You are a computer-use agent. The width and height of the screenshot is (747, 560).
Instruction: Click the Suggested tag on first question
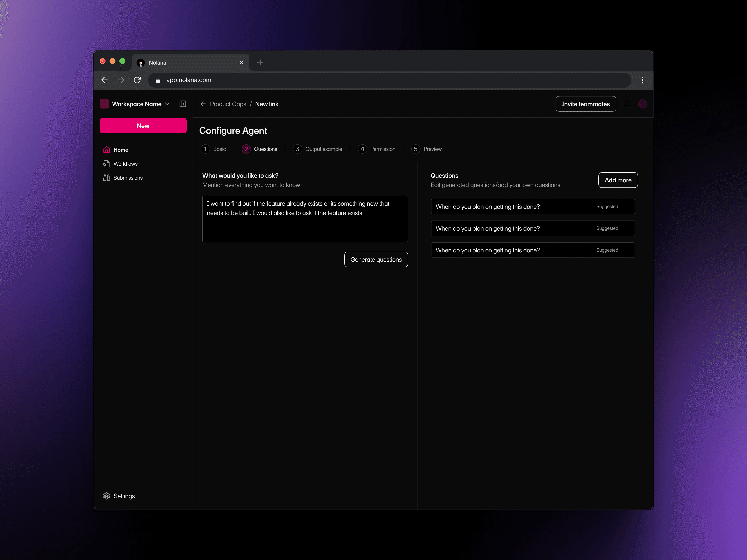point(607,206)
